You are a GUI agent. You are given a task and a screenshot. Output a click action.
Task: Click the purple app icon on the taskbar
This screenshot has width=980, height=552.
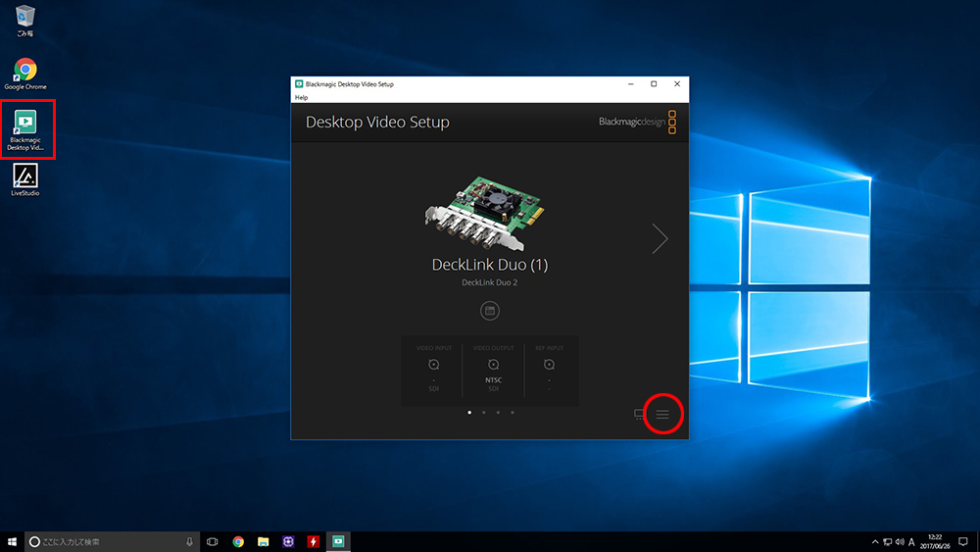coord(288,541)
